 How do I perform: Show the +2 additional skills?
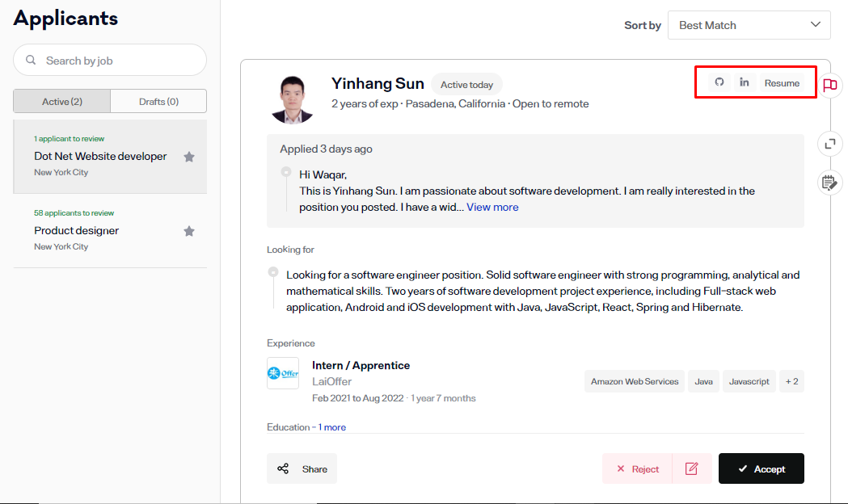tap(791, 381)
